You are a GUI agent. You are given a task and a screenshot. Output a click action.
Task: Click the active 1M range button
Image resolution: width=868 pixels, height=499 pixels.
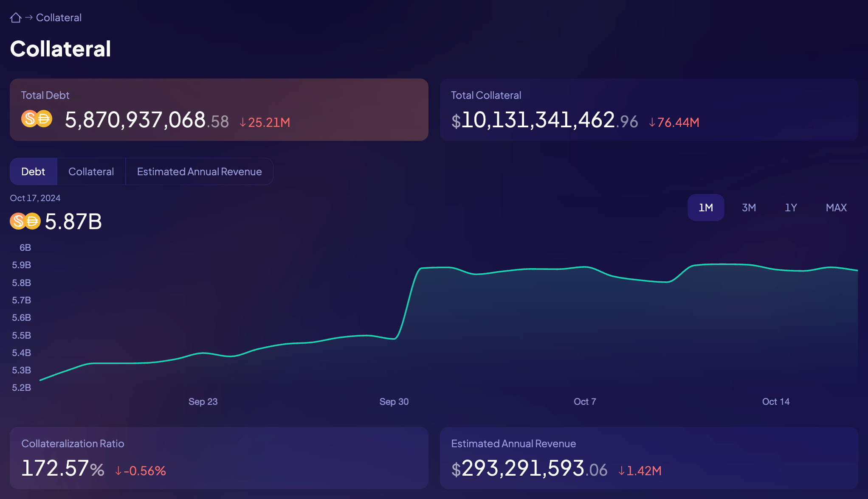click(x=706, y=207)
